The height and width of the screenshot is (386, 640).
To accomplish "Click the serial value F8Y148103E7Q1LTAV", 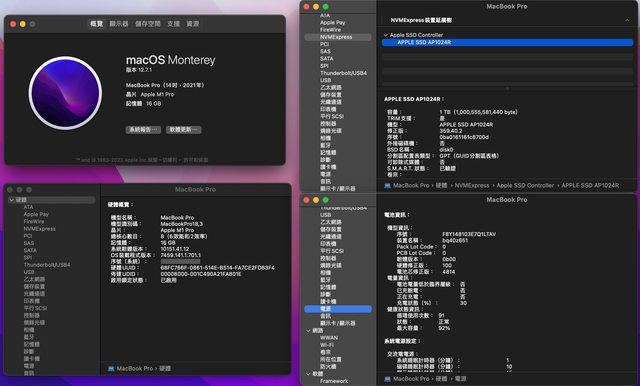I will coord(469,234).
